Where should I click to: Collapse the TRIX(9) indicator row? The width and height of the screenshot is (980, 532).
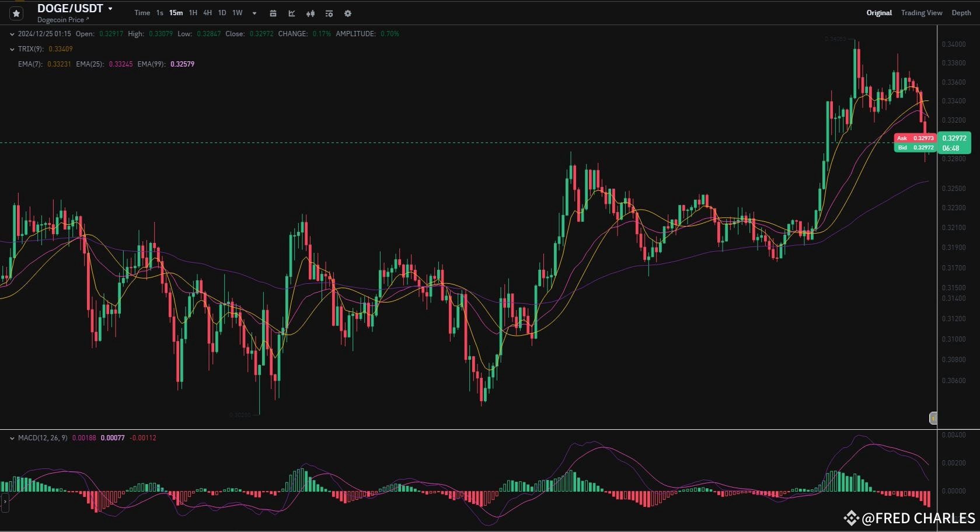pyautogui.click(x=12, y=49)
